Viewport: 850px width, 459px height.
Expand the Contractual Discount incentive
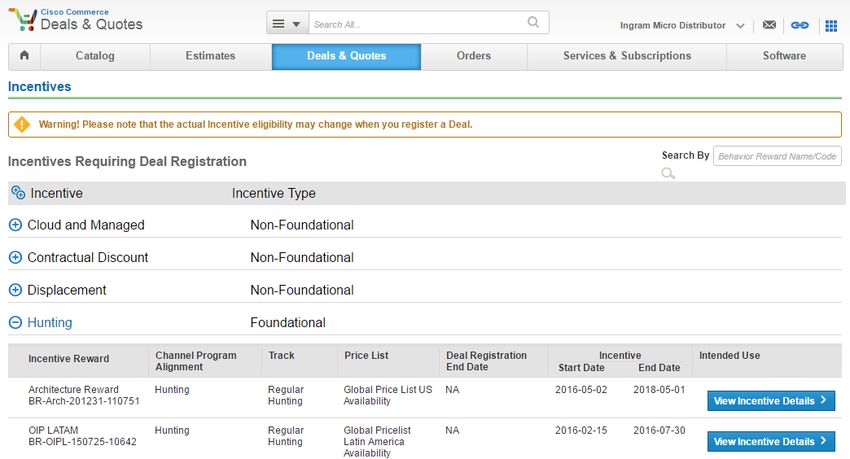click(16, 257)
